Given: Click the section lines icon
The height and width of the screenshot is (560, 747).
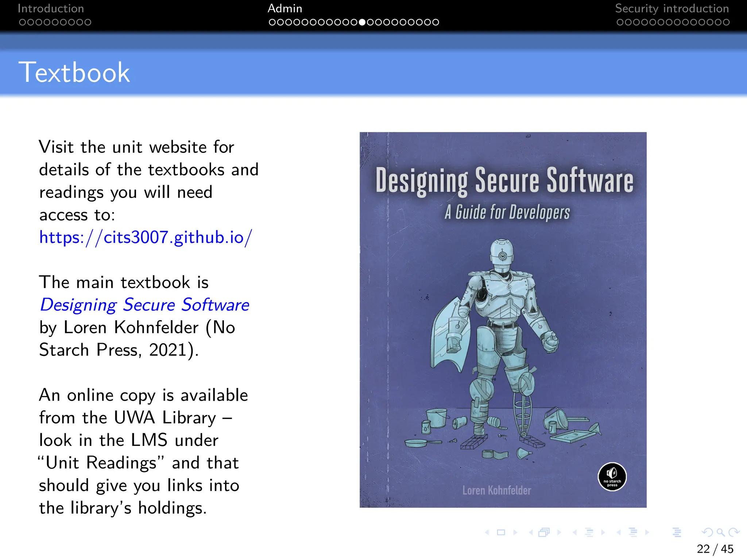Looking at the screenshot, I should pos(633,533).
